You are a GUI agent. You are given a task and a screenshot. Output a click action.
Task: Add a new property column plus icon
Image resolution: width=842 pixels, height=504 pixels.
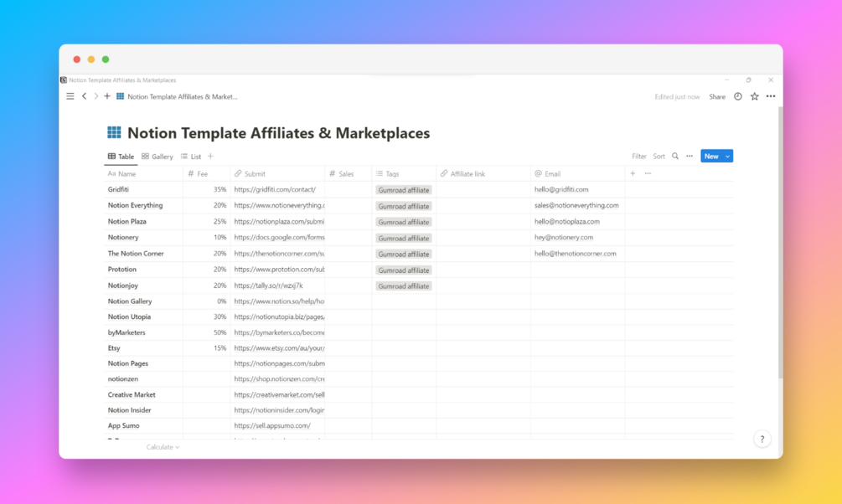633,173
